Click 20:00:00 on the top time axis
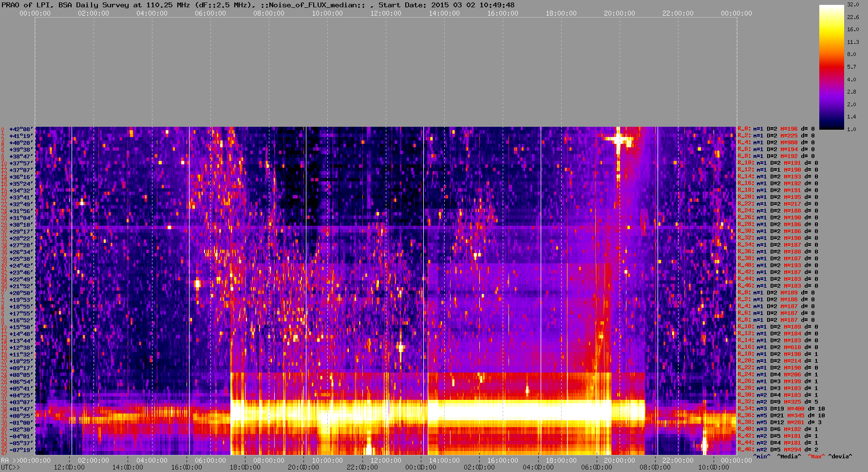The width and height of the screenshot is (868, 472). (x=620, y=14)
